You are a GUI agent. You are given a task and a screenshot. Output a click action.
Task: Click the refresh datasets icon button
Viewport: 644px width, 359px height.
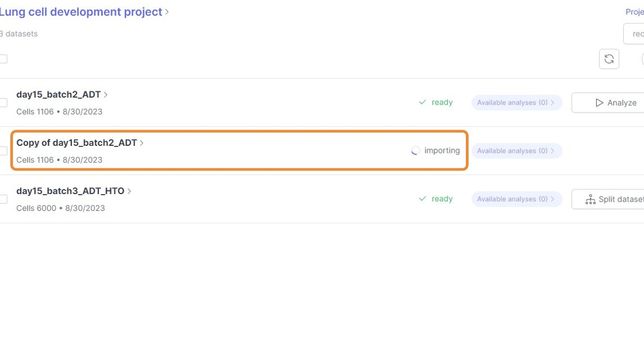(609, 59)
